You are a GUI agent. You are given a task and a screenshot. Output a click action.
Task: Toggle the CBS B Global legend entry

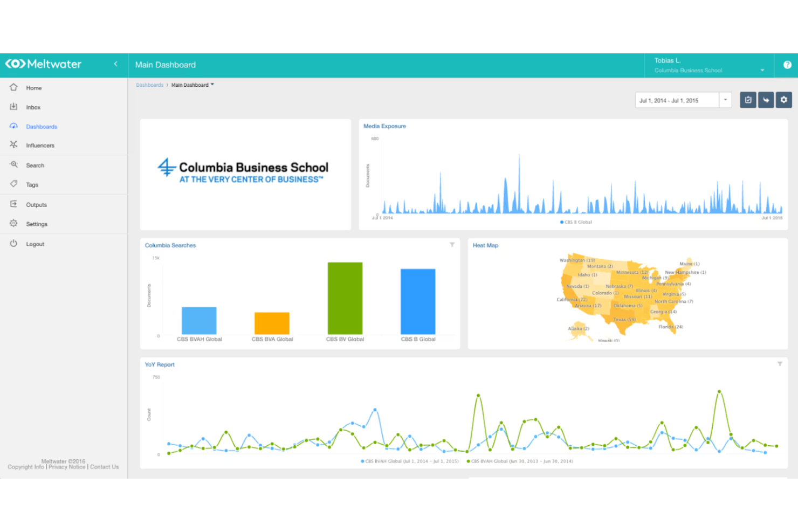pyautogui.click(x=576, y=222)
